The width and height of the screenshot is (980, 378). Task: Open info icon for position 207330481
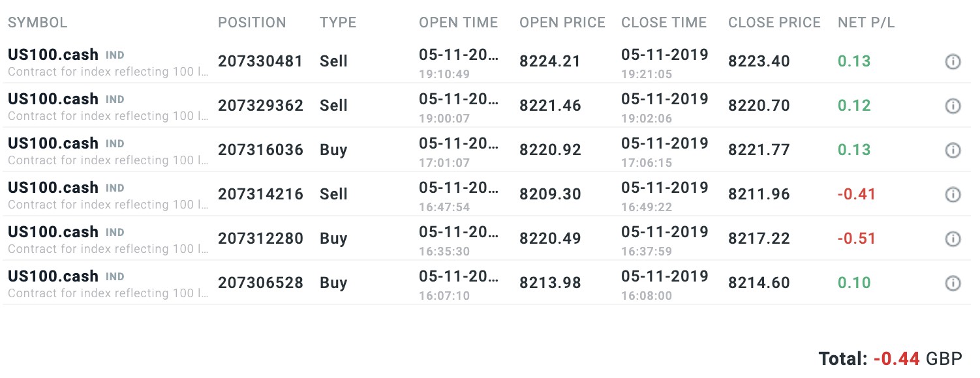click(953, 62)
